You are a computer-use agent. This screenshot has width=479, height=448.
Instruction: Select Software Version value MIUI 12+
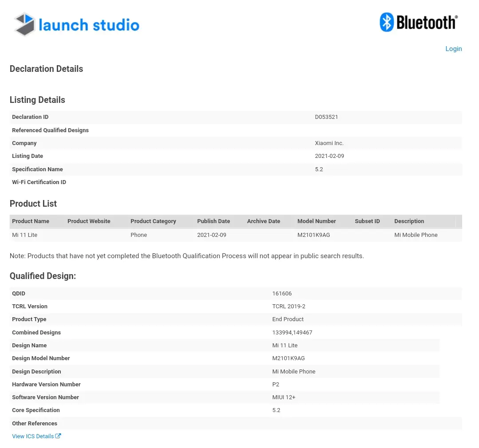[x=284, y=397]
